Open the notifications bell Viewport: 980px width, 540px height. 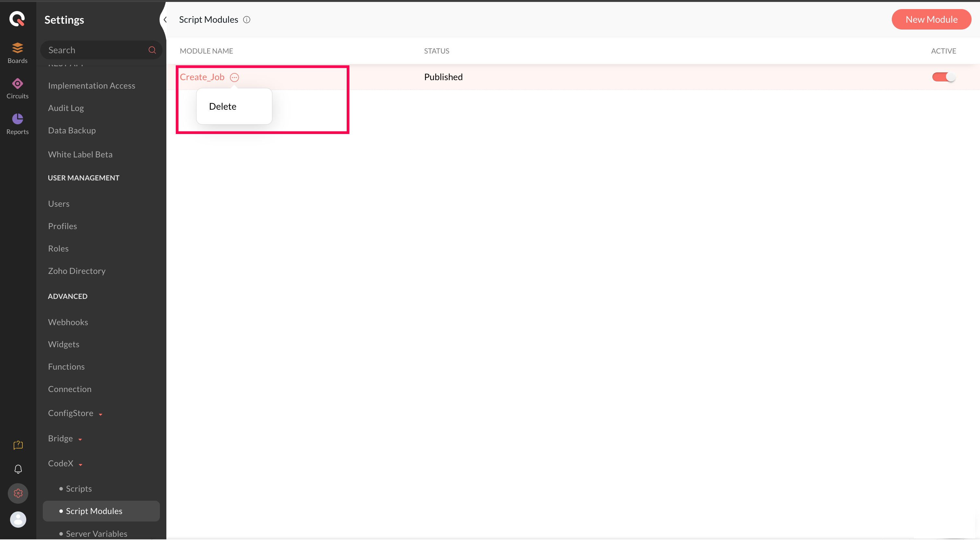pyautogui.click(x=18, y=469)
